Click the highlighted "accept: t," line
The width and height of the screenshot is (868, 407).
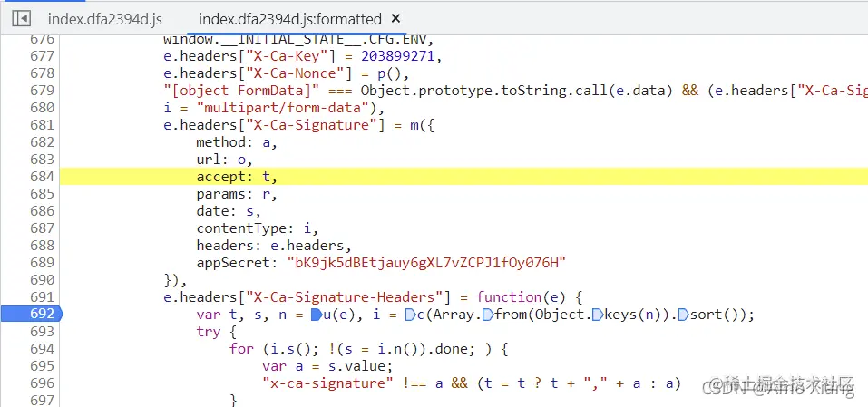[x=463, y=177]
